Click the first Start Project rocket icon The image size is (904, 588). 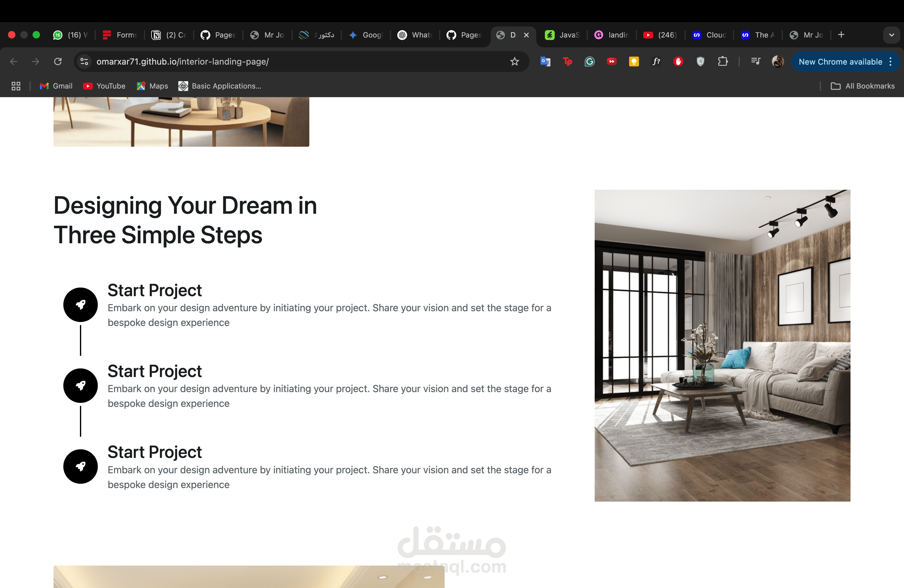tap(81, 305)
